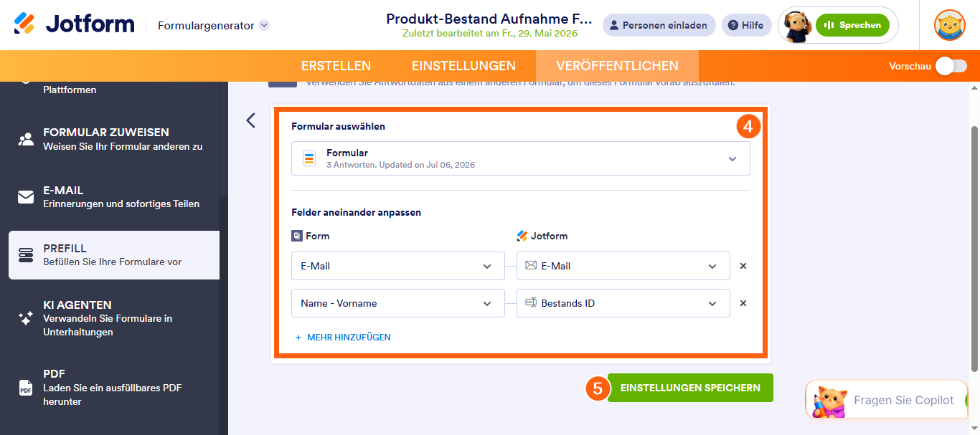Click the page vertical scrollbar
The width and height of the screenshot is (980, 435).
click(974, 249)
